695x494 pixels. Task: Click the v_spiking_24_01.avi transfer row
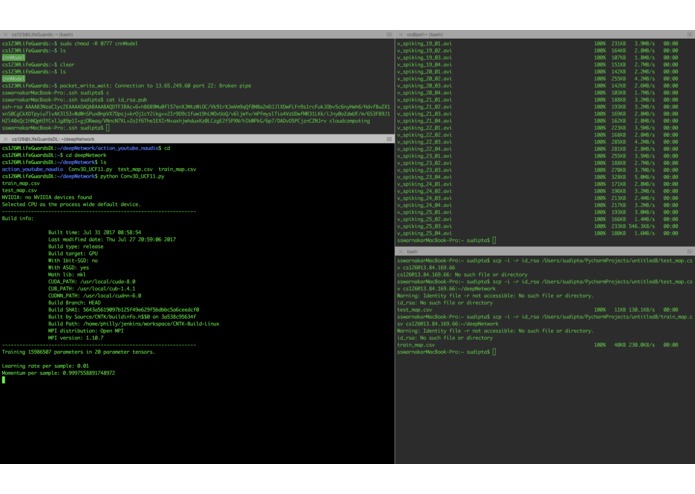point(538,184)
